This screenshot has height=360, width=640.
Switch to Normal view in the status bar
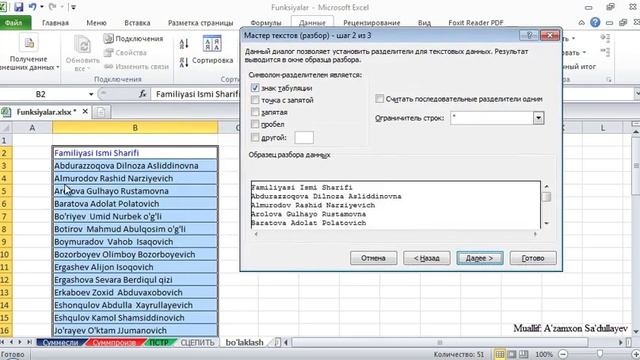(x=500, y=354)
